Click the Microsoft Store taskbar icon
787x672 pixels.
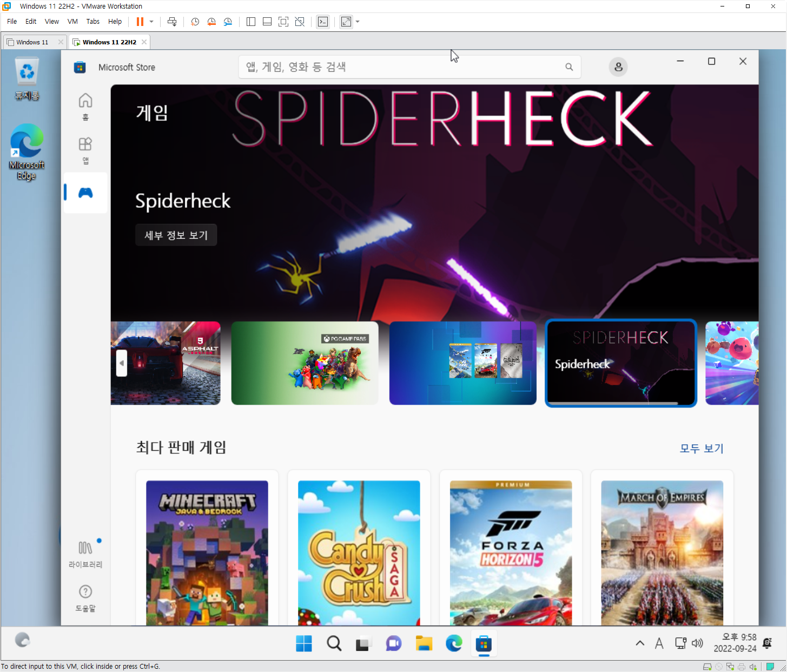[x=484, y=644]
